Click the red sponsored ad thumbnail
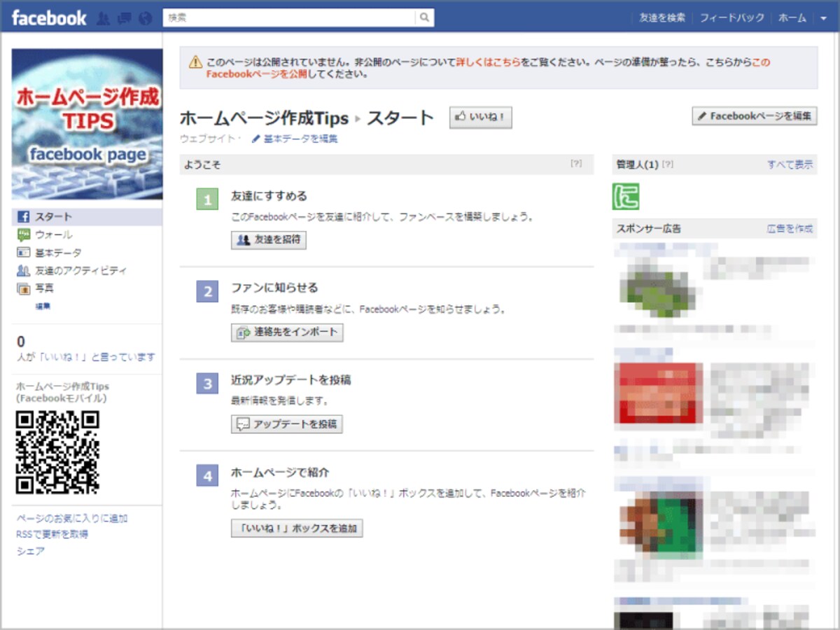 (658, 393)
